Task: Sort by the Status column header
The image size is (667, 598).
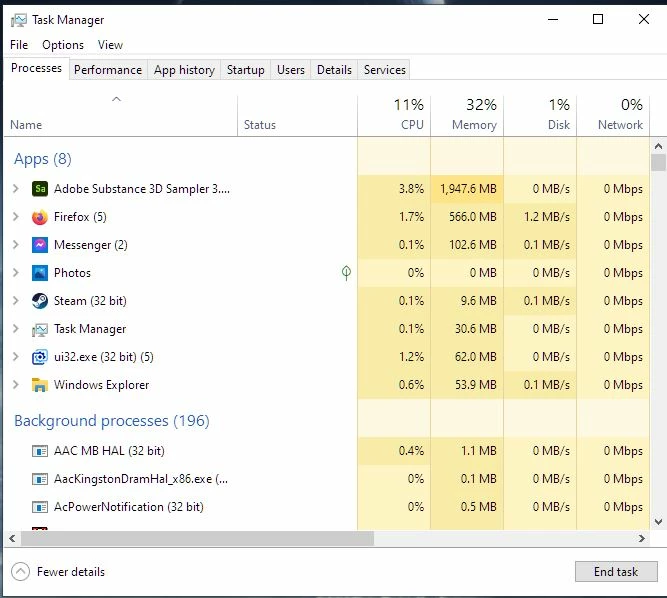Action: pos(297,116)
